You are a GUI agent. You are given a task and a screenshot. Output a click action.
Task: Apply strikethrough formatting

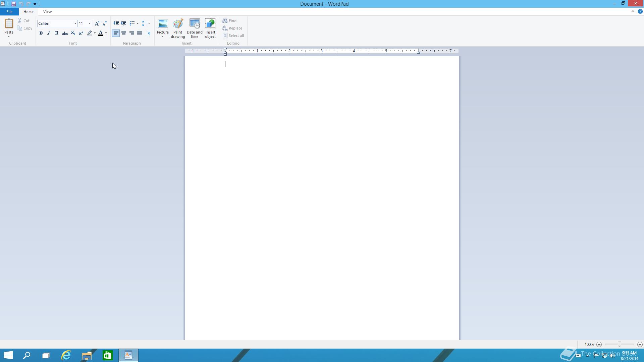click(65, 33)
